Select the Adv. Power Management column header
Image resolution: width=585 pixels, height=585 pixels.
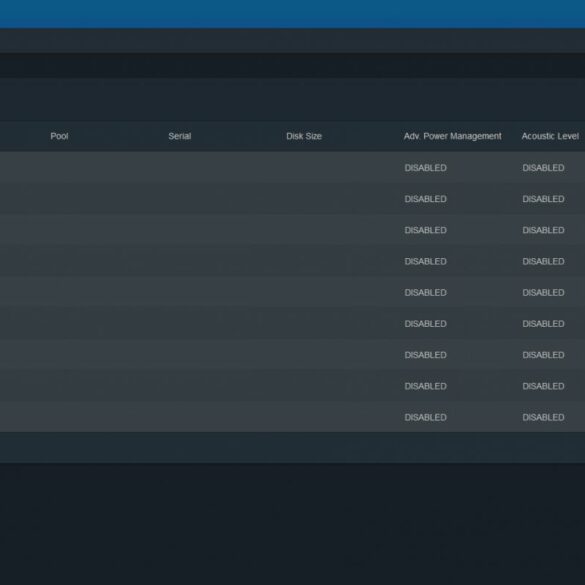pos(452,136)
